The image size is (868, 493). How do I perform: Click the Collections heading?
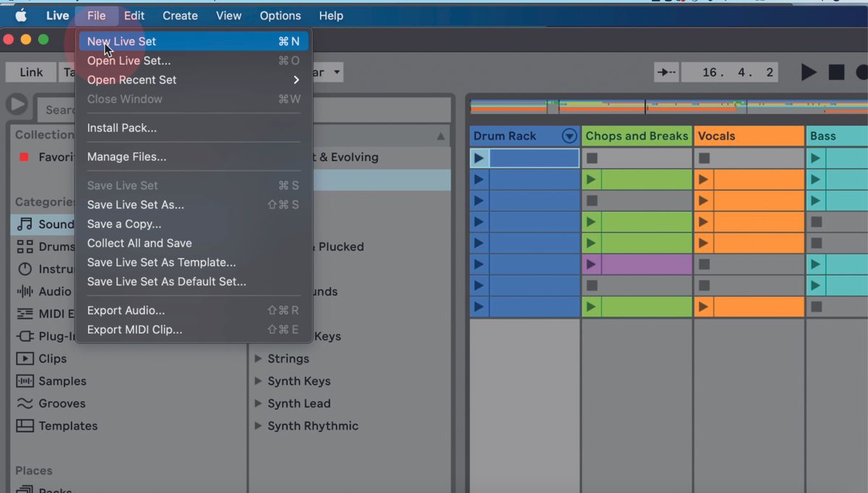pyautogui.click(x=44, y=134)
